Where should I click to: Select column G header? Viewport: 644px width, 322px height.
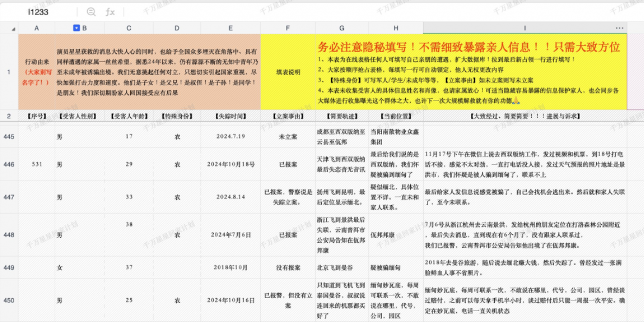(342, 28)
